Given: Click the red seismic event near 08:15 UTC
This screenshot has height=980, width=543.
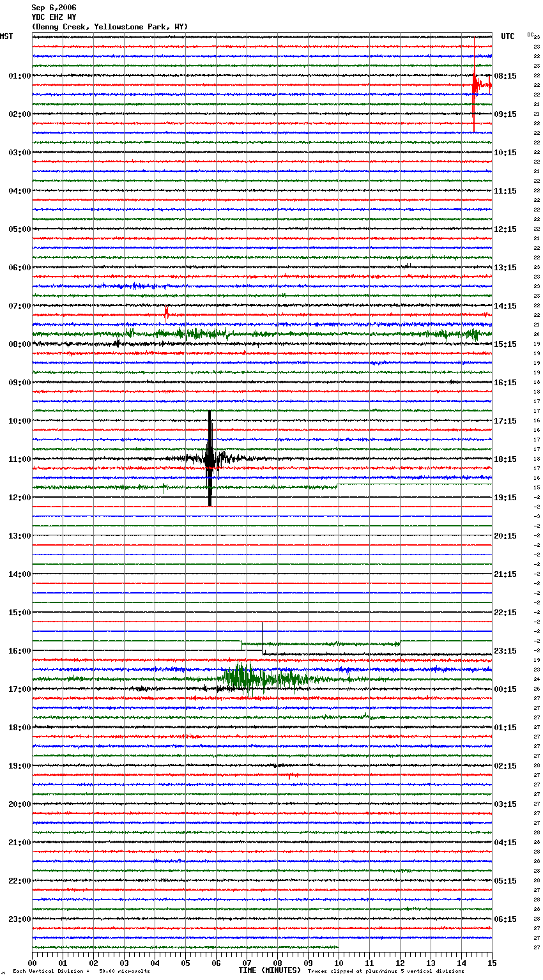Looking at the screenshot, I should click(476, 84).
